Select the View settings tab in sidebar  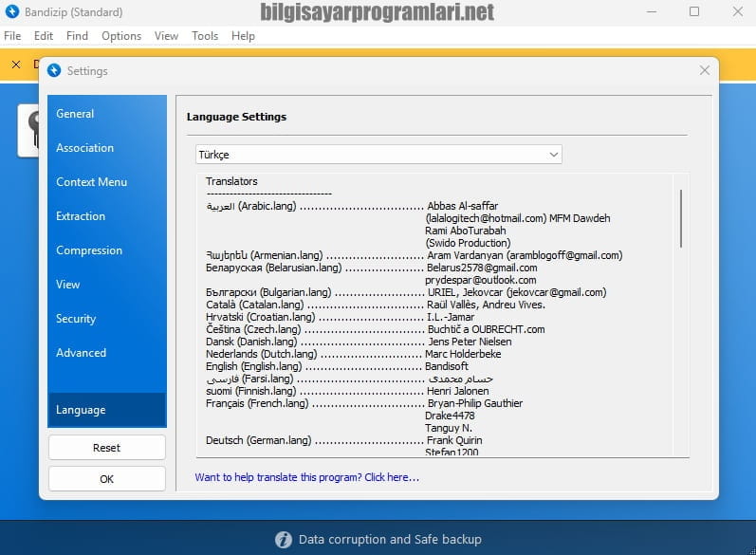[x=107, y=285]
